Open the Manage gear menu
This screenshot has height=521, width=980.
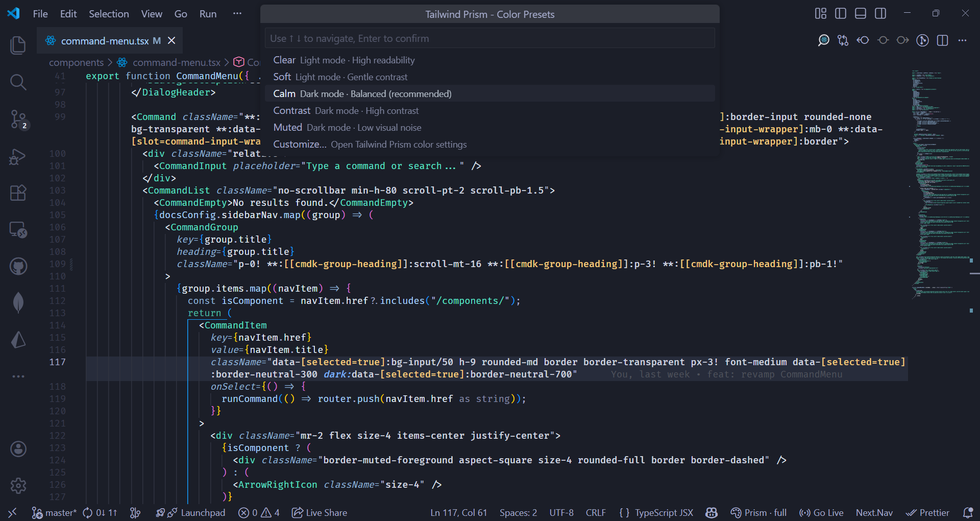pyautogui.click(x=18, y=486)
